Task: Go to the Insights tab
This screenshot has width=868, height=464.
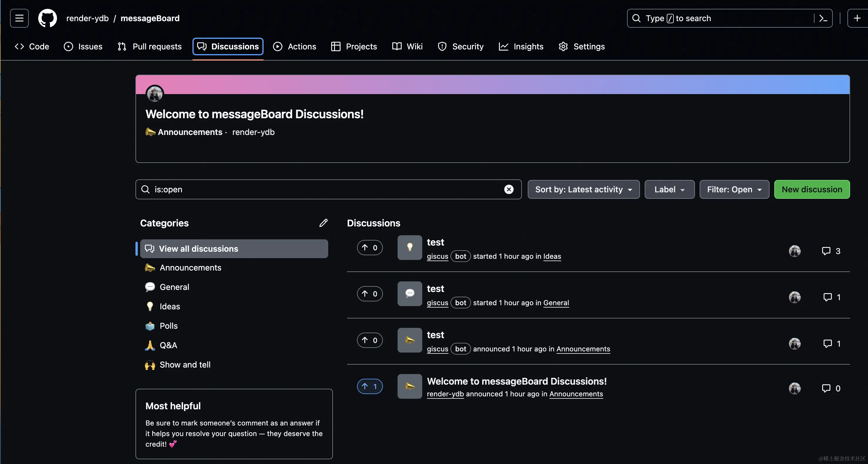Action: (521, 46)
